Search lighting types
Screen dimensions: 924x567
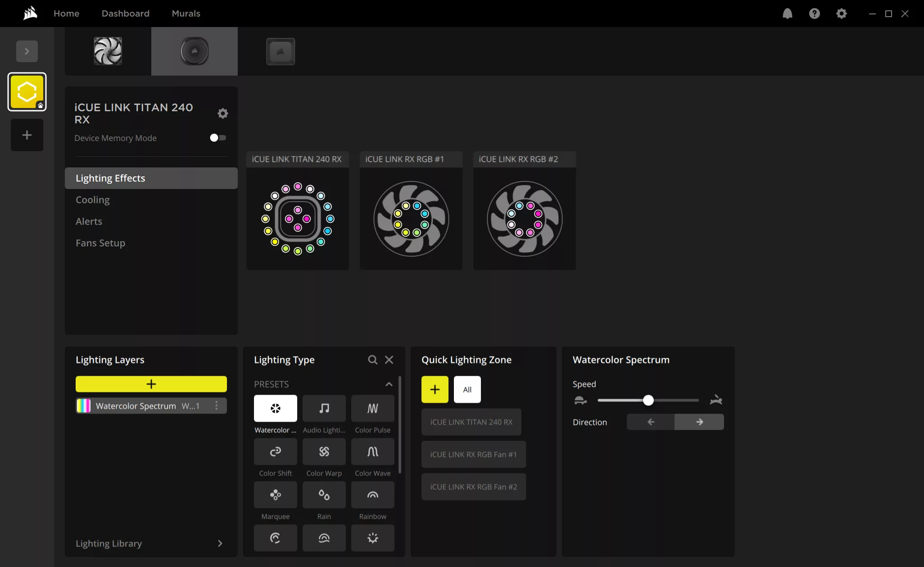click(x=373, y=360)
